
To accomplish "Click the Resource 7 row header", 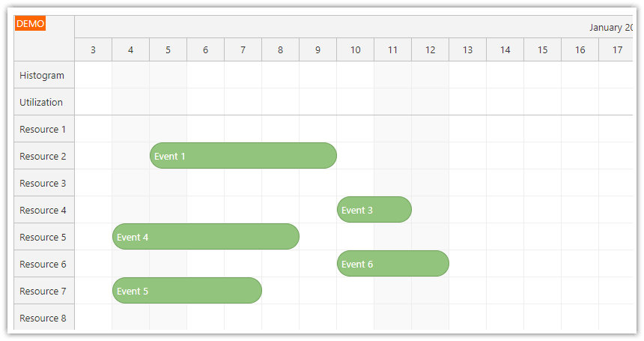I will click(43, 292).
